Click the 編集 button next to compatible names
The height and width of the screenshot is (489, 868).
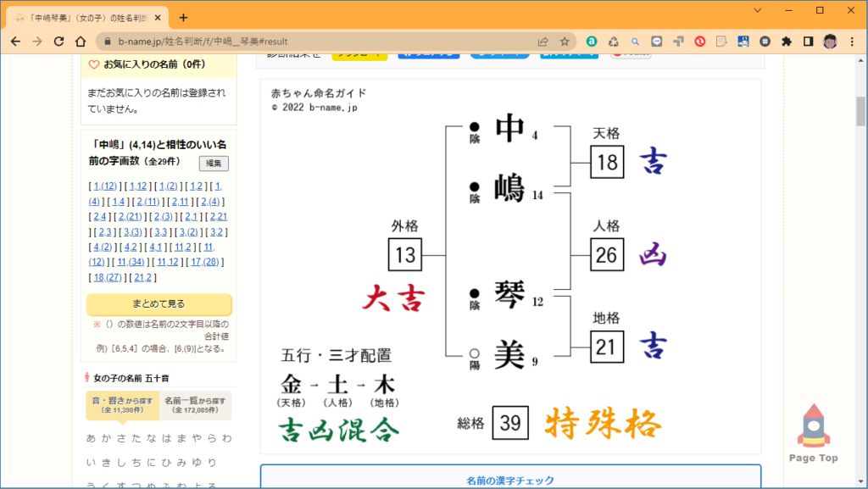(x=214, y=164)
